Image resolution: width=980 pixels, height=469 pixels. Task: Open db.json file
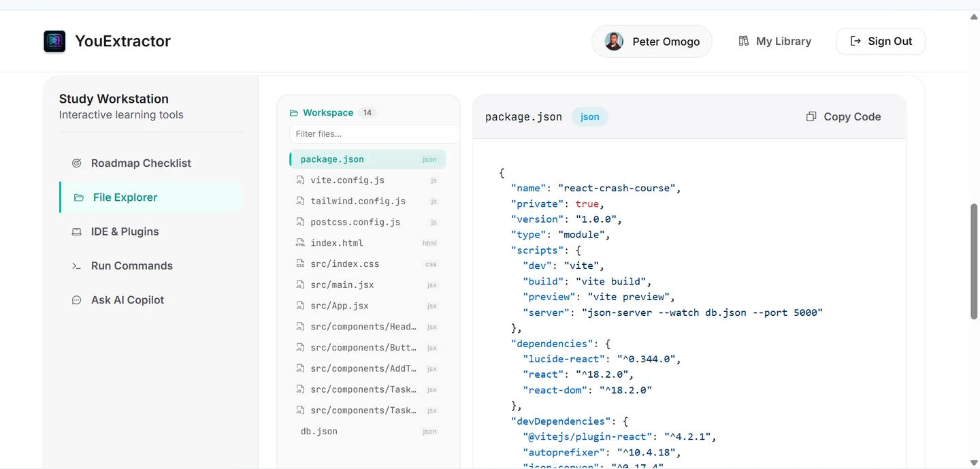[x=367, y=432]
